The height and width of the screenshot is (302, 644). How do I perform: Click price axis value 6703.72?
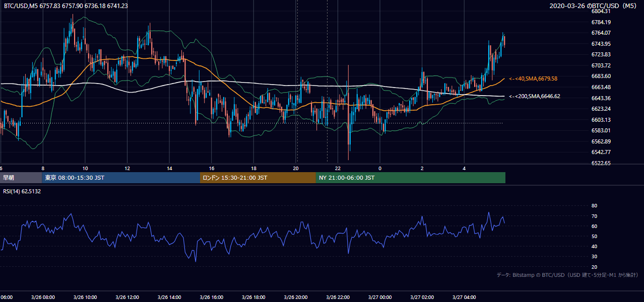click(x=601, y=65)
